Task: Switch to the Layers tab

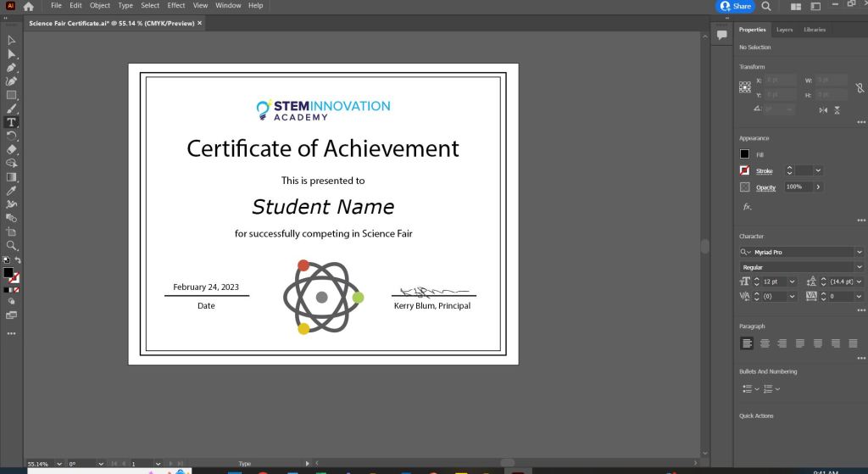Action: pos(784,30)
